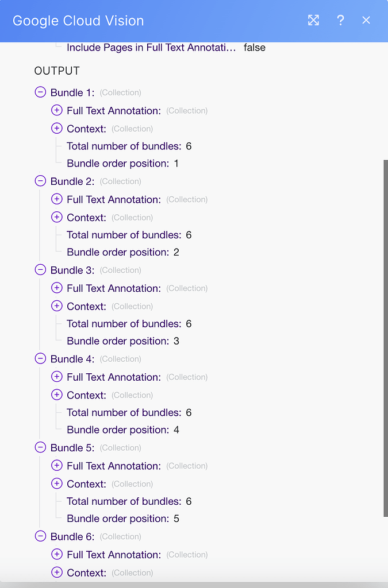Click the scrollbar on the right edge
The image size is (388, 588).
click(x=384, y=333)
